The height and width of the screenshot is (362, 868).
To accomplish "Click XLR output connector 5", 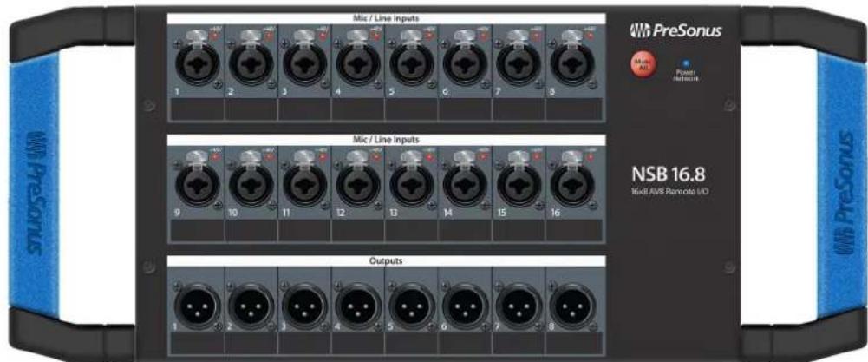I will click(412, 306).
